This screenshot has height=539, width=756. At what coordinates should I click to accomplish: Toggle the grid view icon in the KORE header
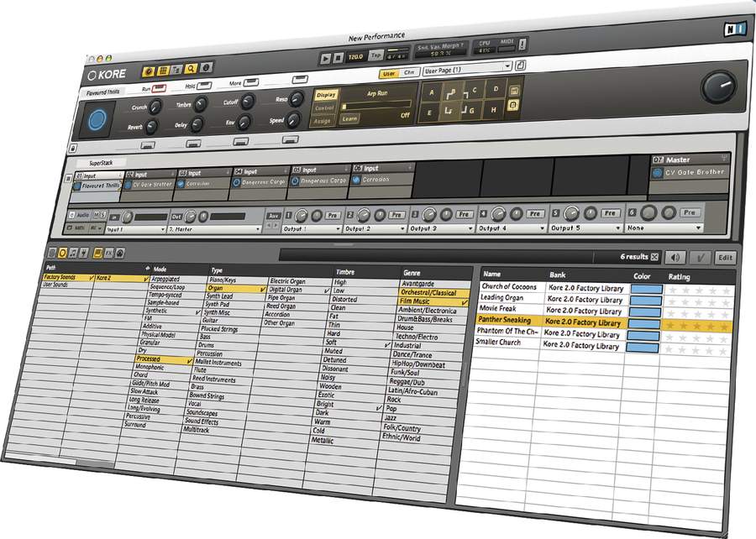163,71
